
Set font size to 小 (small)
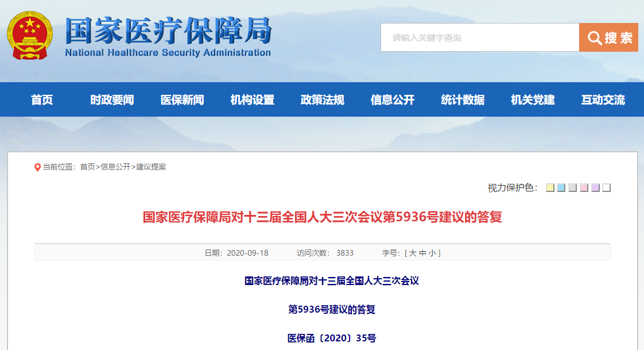click(432, 253)
